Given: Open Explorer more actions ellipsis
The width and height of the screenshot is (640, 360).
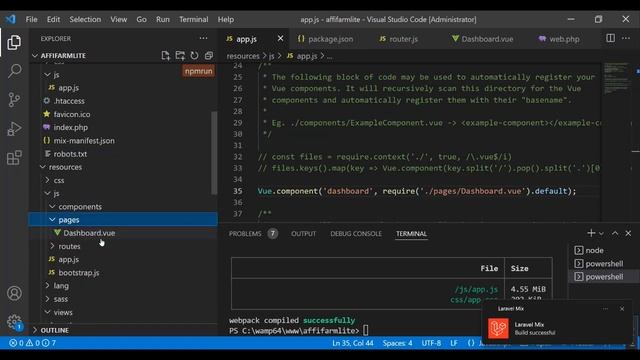Looking at the screenshot, I should point(203,38).
